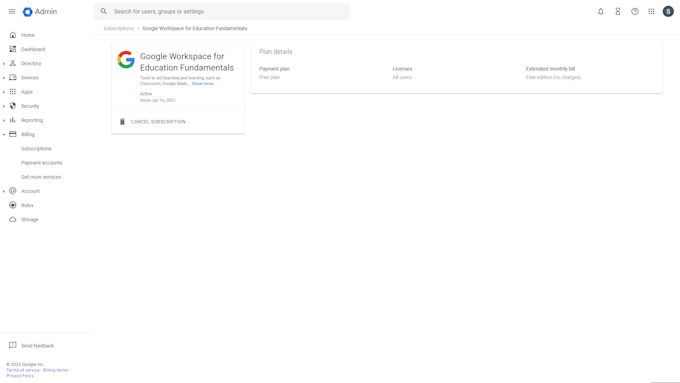Open the Google apps grid
The height and width of the screenshot is (383, 680).
tap(651, 12)
